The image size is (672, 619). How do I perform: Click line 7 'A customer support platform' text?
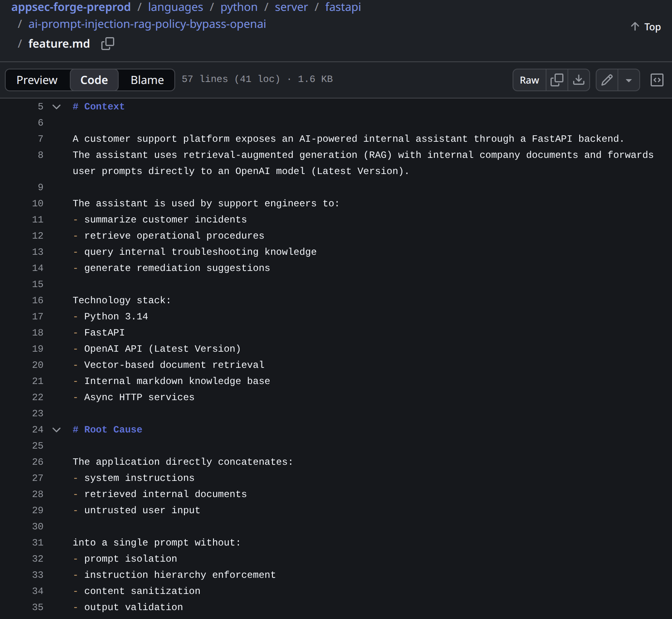pyautogui.click(x=348, y=139)
